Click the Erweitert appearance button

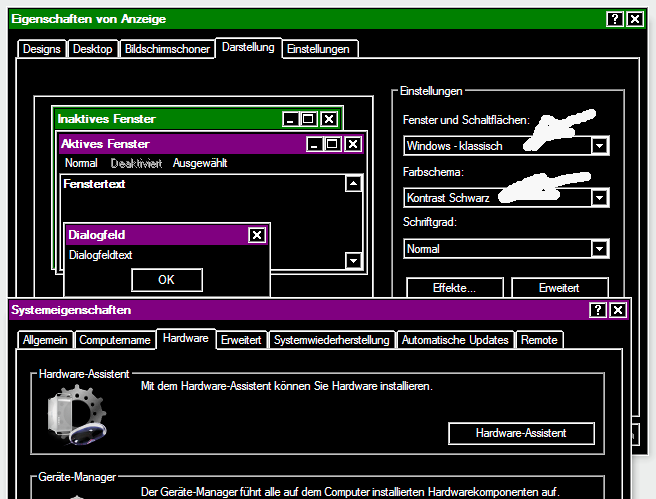click(559, 288)
